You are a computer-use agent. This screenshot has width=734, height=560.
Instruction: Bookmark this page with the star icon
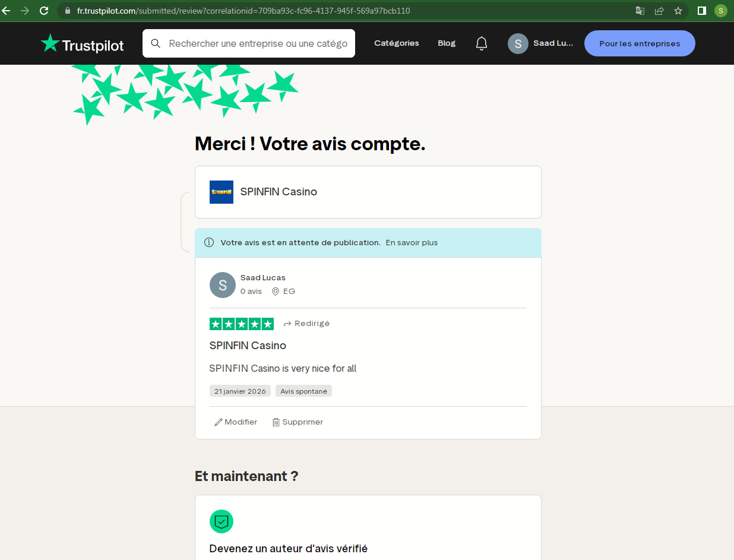(678, 11)
